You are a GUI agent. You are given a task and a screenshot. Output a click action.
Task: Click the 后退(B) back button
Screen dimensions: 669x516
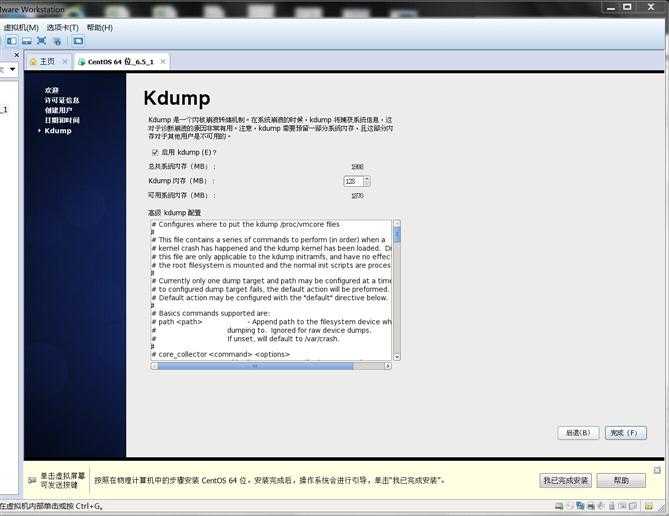(578, 433)
